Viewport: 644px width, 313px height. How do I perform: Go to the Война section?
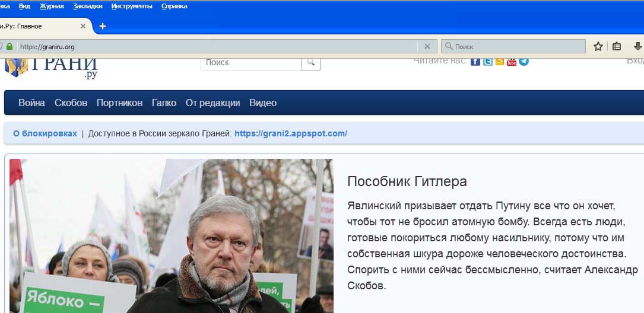[31, 103]
